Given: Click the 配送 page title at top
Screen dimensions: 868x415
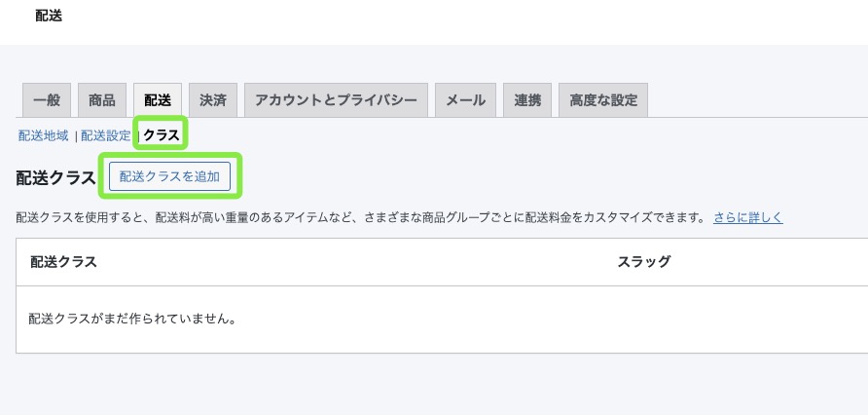Looking at the screenshot, I should pos(48,16).
